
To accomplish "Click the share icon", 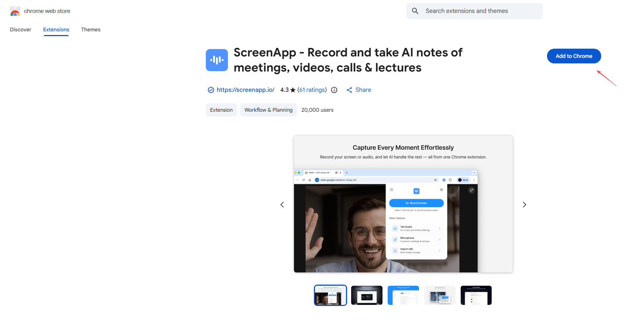I will [349, 90].
